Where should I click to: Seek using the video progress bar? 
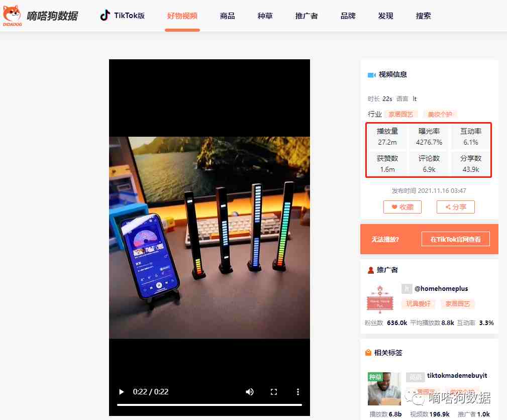[209, 404]
